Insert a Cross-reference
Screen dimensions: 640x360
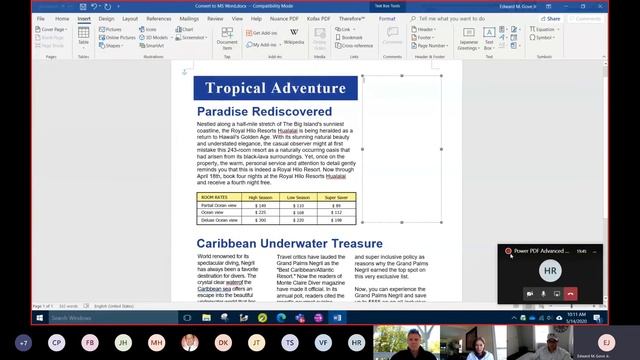tap(354, 46)
